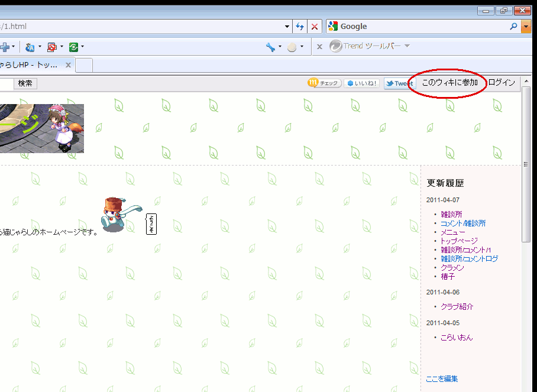Click the red X stop loading icon

click(x=315, y=27)
